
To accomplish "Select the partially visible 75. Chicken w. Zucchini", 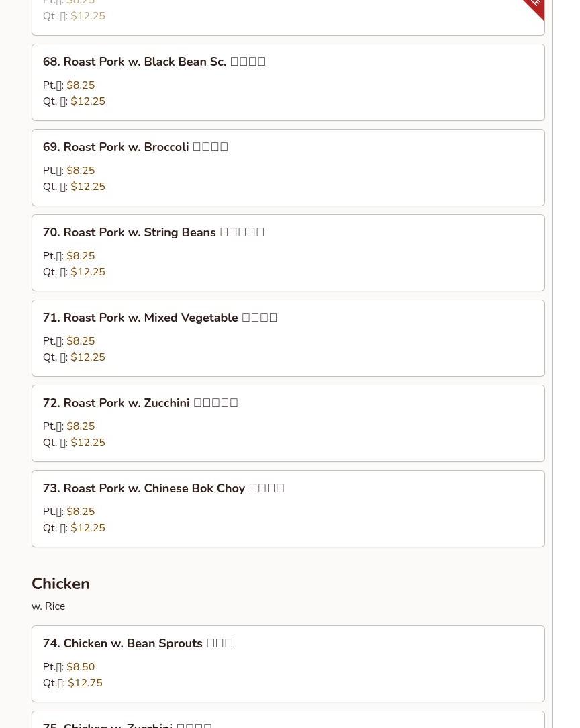I will pos(128,724).
